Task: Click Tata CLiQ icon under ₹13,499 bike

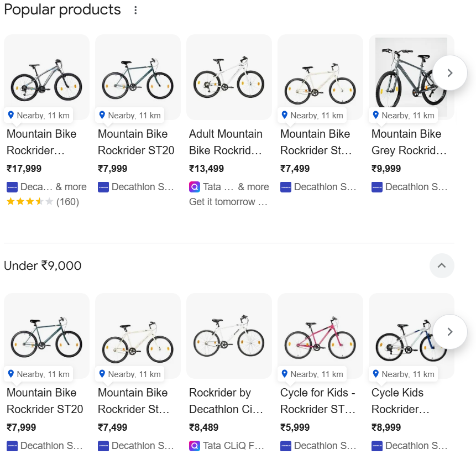Action: click(x=194, y=187)
